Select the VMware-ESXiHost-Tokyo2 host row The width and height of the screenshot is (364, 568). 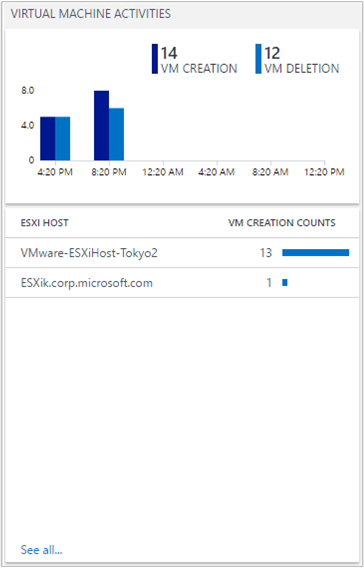point(182,253)
